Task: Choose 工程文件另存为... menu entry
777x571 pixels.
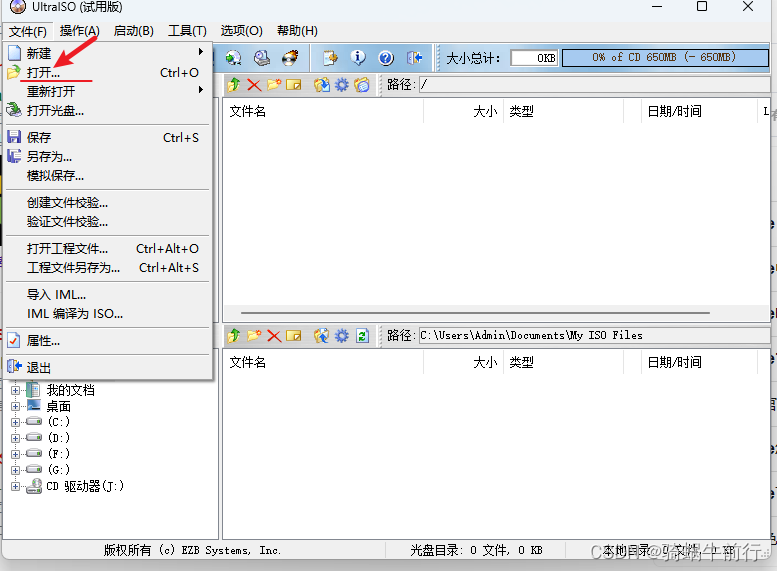Action: pyautogui.click(x=108, y=268)
